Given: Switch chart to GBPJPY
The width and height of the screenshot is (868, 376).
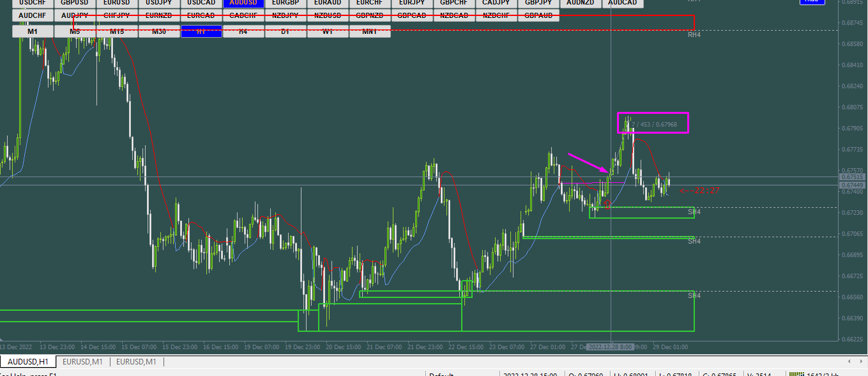Looking at the screenshot, I should coord(538,3).
